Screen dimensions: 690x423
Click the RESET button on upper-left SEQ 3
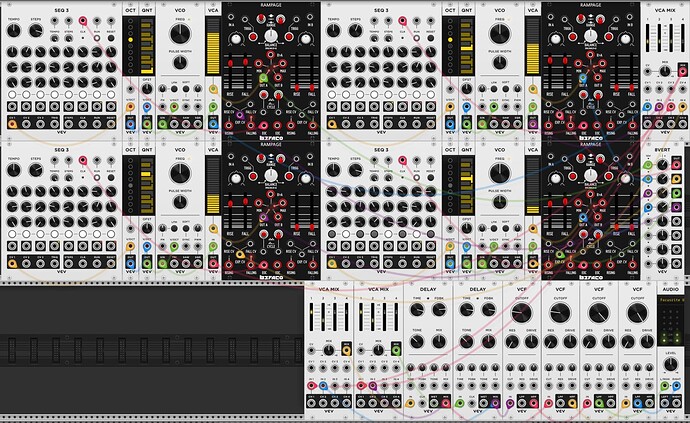[x=111, y=38]
